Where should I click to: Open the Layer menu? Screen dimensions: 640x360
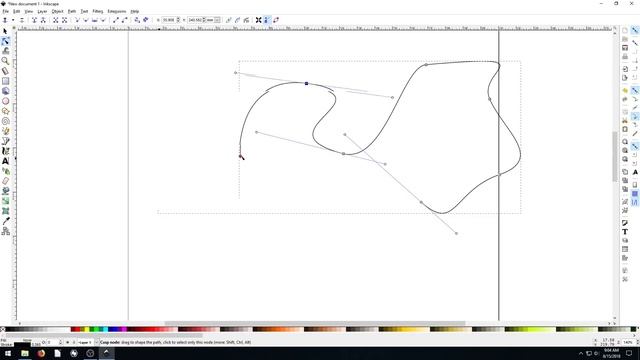[42, 11]
